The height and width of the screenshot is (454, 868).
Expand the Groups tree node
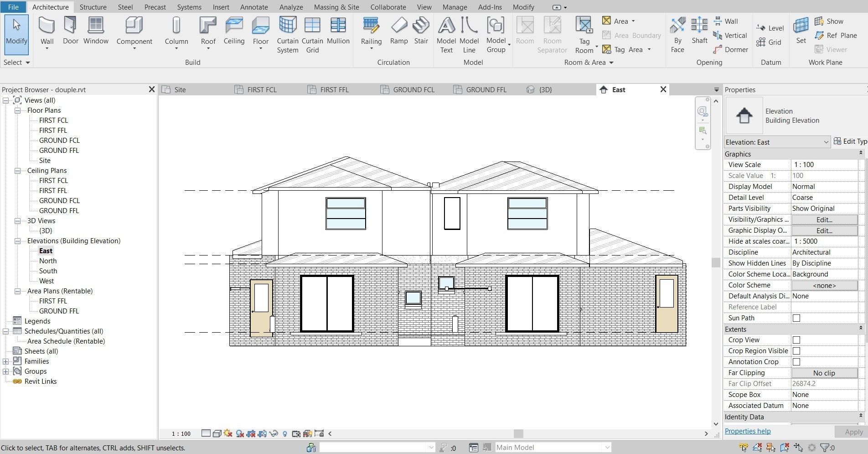tap(5, 371)
